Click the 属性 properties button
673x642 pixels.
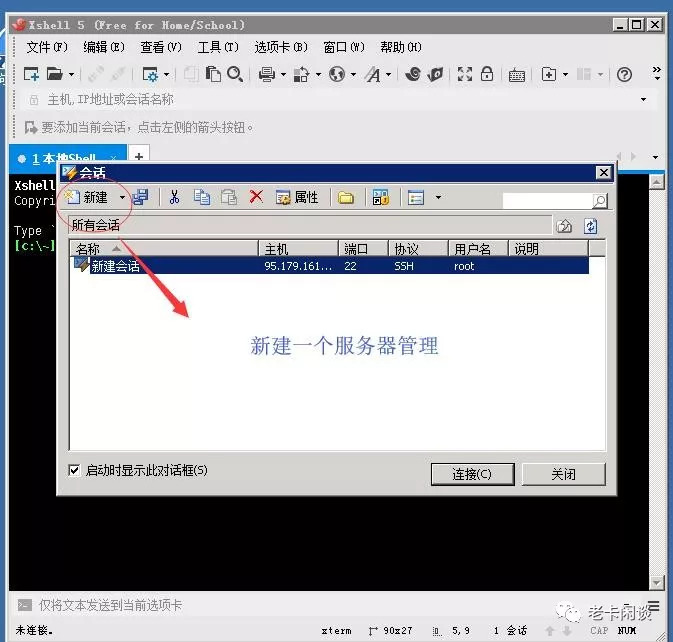pyautogui.click(x=297, y=197)
